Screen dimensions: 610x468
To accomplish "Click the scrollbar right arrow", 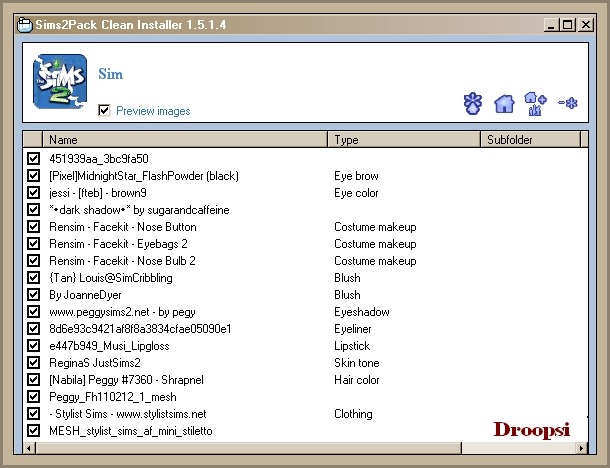I will tap(582, 448).
